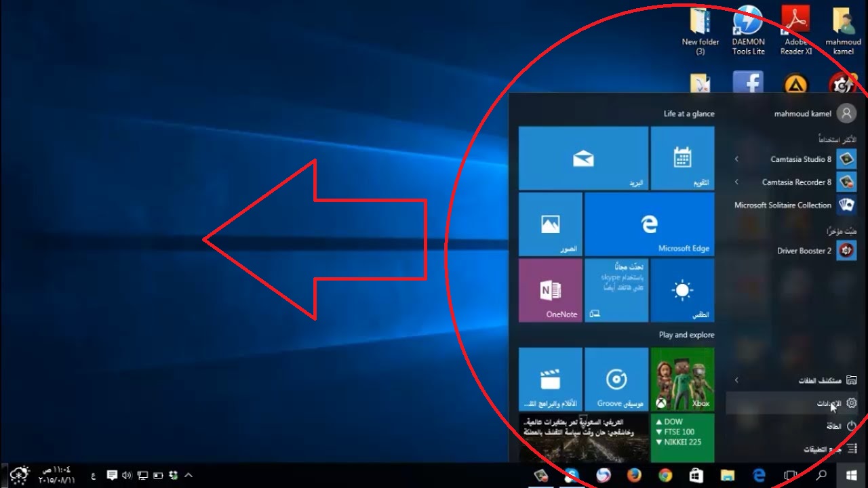Open the taskbar clock and date
Image resolution: width=868 pixels, height=488 pixels.
click(x=56, y=475)
